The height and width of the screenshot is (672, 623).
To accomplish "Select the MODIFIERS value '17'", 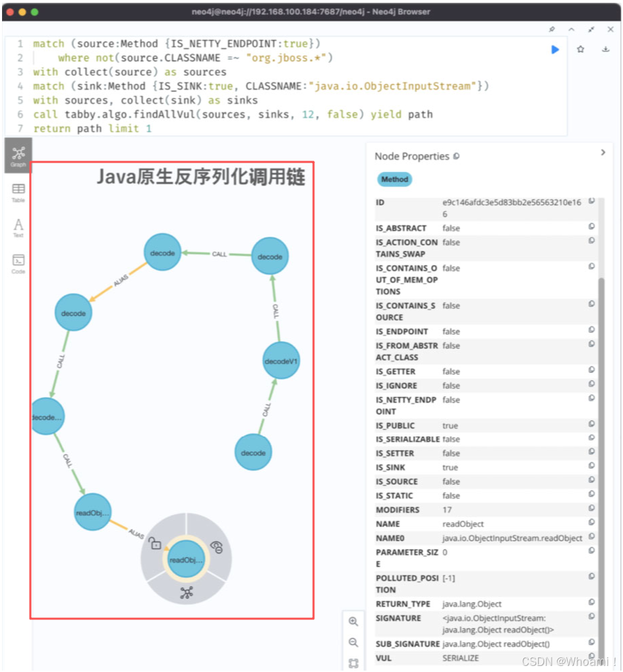I will [447, 509].
